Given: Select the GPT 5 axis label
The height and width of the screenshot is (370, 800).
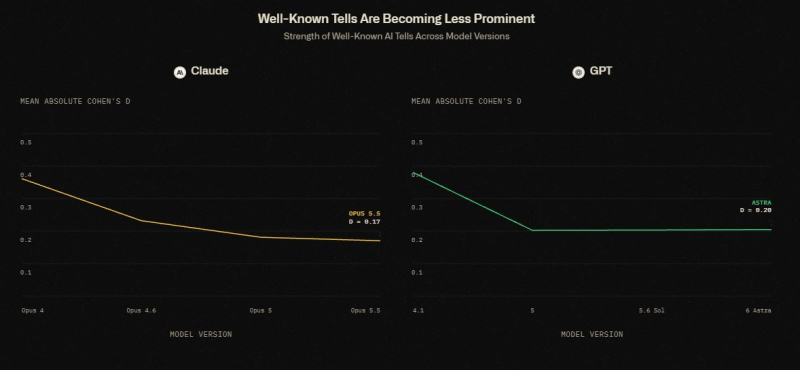Looking at the screenshot, I should pos(532,310).
